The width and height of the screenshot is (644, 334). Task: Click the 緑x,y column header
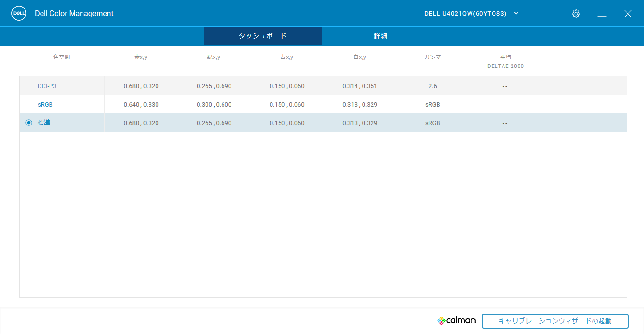click(x=214, y=57)
